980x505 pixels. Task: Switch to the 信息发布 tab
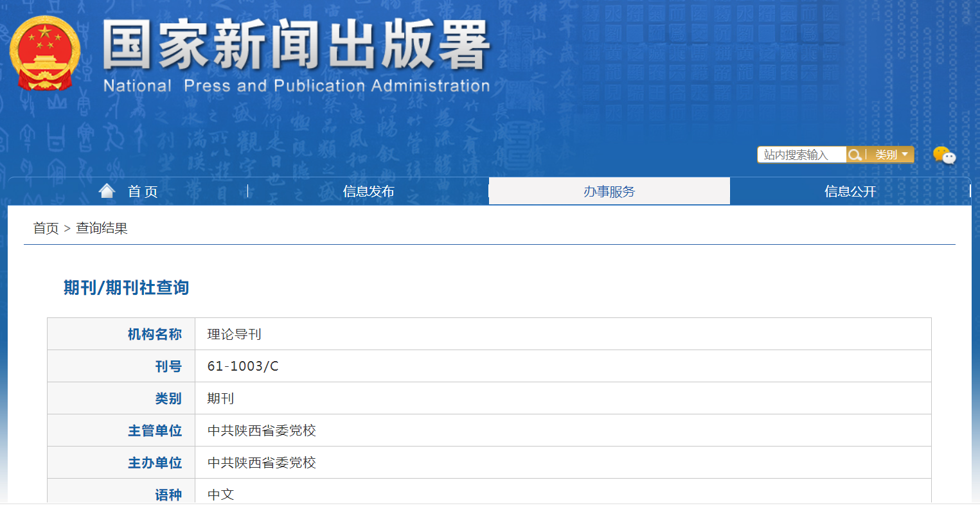(x=368, y=190)
